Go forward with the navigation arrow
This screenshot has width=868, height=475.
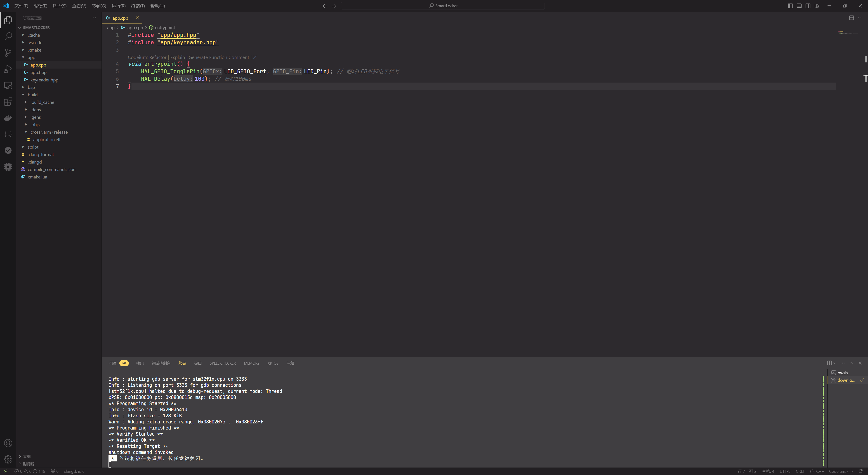[x=334, y=6]
